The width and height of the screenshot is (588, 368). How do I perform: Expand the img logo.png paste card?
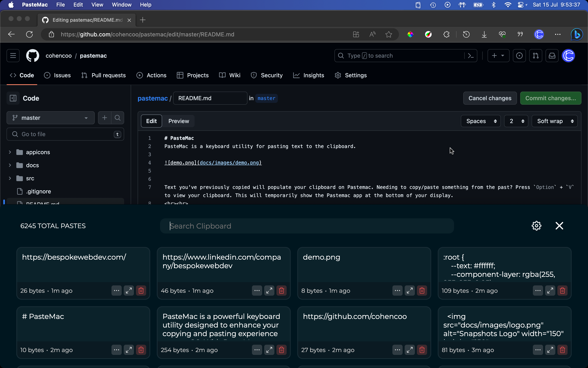pos(550,350)
